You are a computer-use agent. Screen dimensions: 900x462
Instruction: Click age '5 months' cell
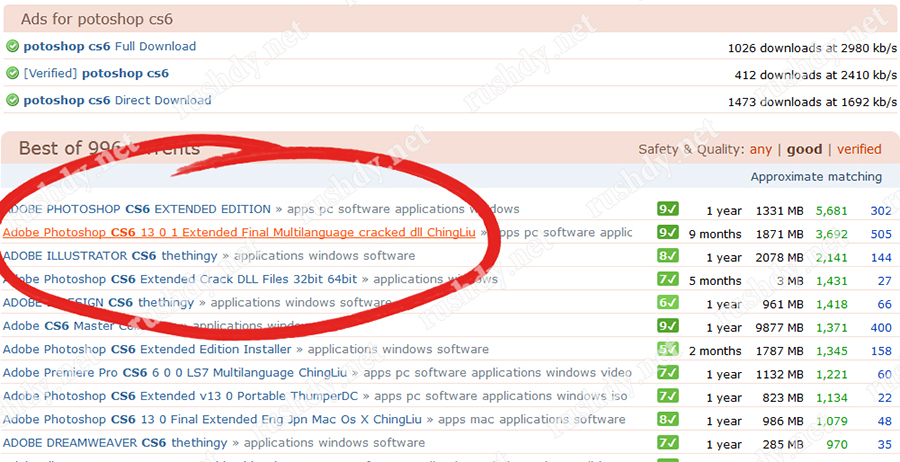coord(715,281)
